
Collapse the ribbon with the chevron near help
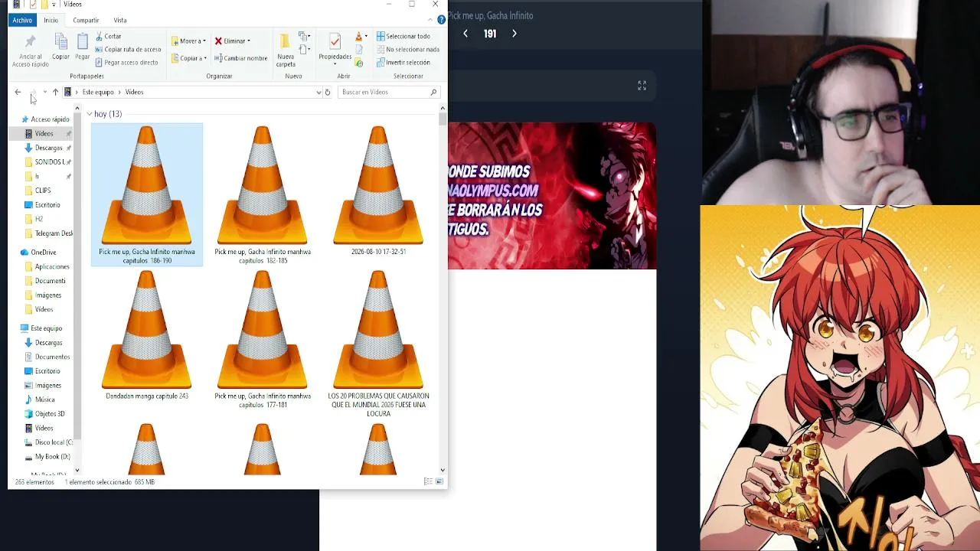click(x=431, y=20)
